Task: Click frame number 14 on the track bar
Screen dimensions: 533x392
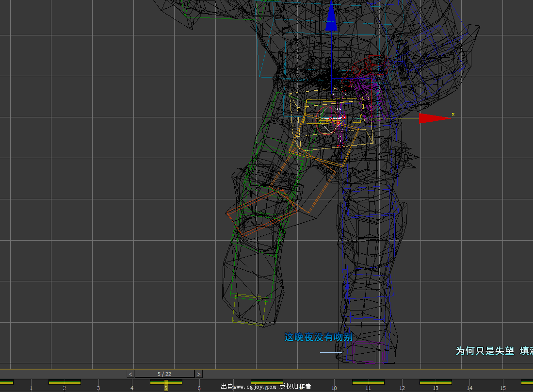Action: coord(469,388)
